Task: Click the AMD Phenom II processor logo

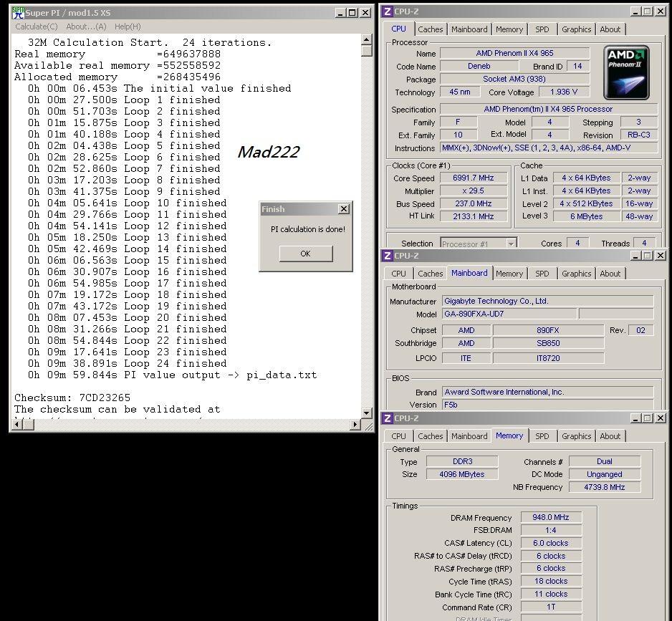Action: click(x=626, y=72)
